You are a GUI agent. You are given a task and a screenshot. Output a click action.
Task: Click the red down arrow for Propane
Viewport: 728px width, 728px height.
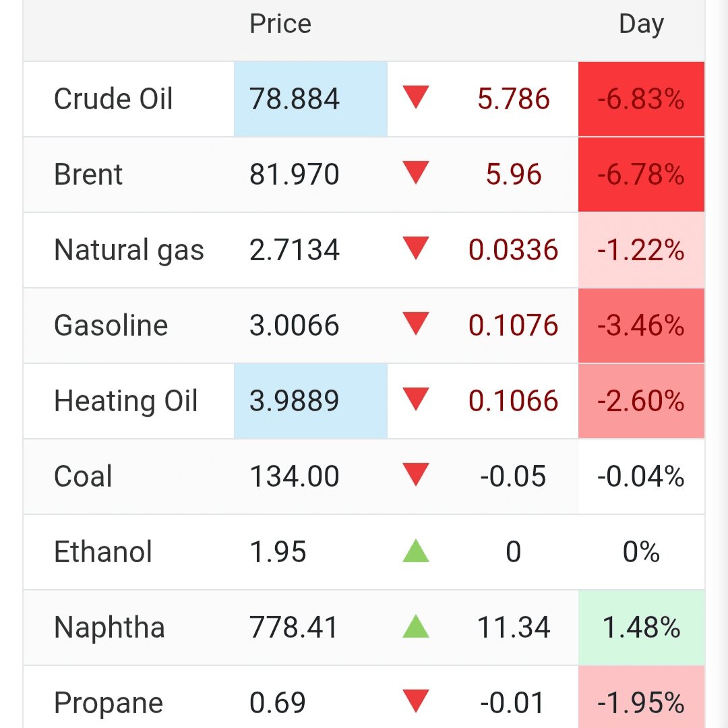415,701
